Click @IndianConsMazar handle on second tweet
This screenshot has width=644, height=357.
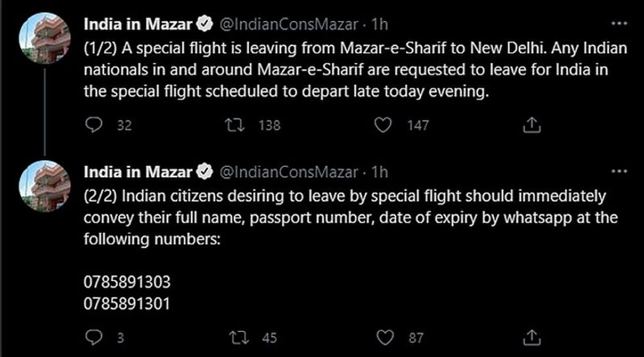click(x=289, y=172)
